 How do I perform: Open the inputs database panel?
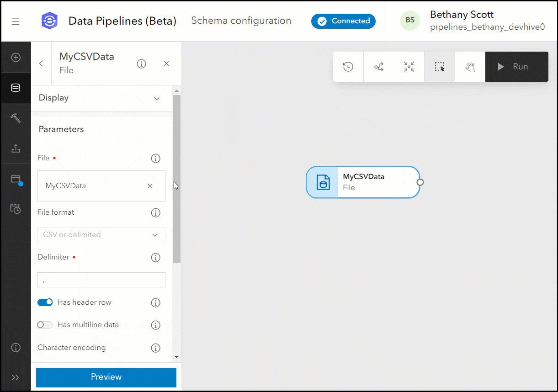pos(16,88)
